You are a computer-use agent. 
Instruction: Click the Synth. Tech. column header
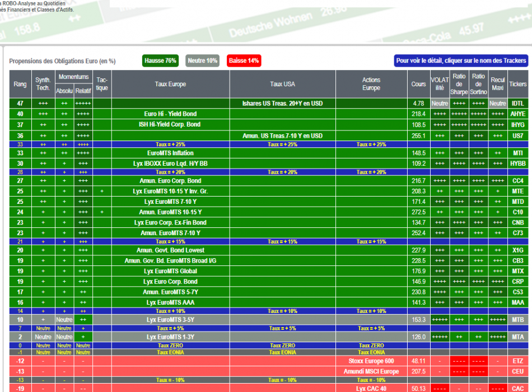click(x=43, y=84)
